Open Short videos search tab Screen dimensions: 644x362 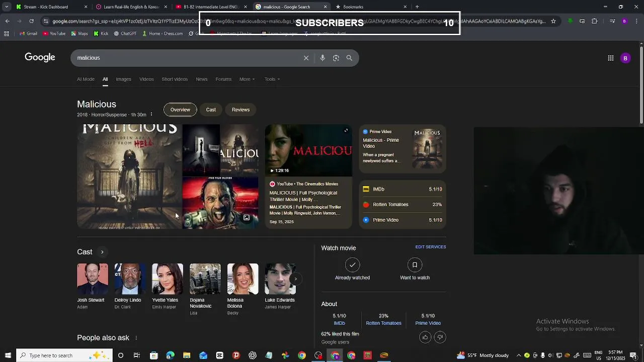[x=175, y=79]
